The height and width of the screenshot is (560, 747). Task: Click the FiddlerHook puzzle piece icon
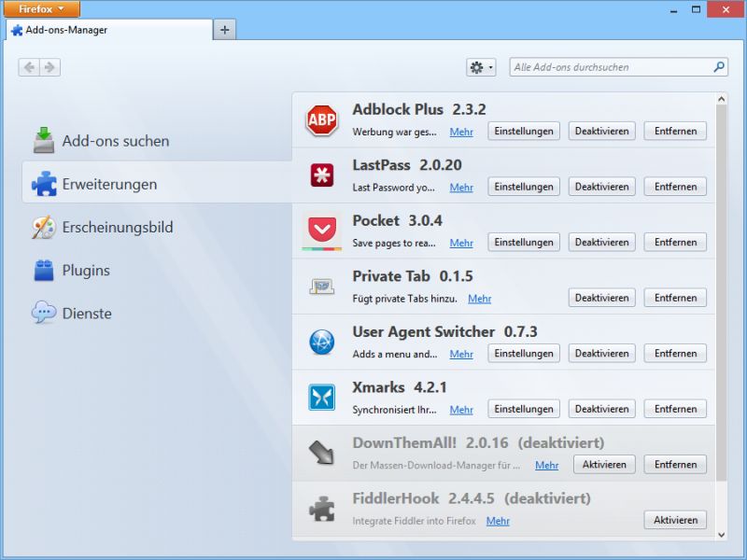tap(321, 509)
